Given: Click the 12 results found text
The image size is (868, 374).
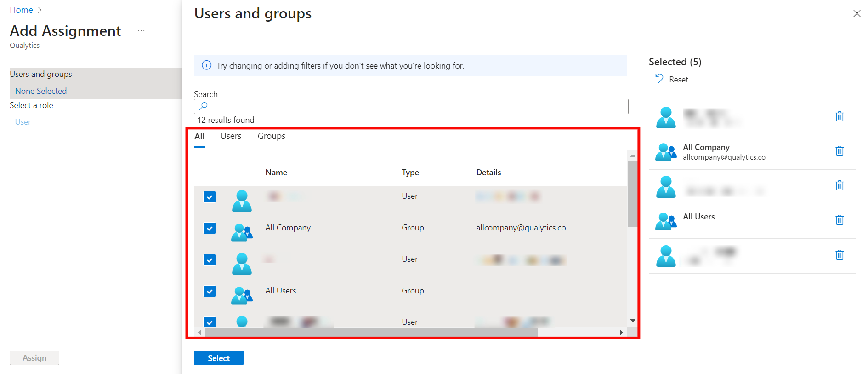Looking at the screenshot, I should pos(226,120).
